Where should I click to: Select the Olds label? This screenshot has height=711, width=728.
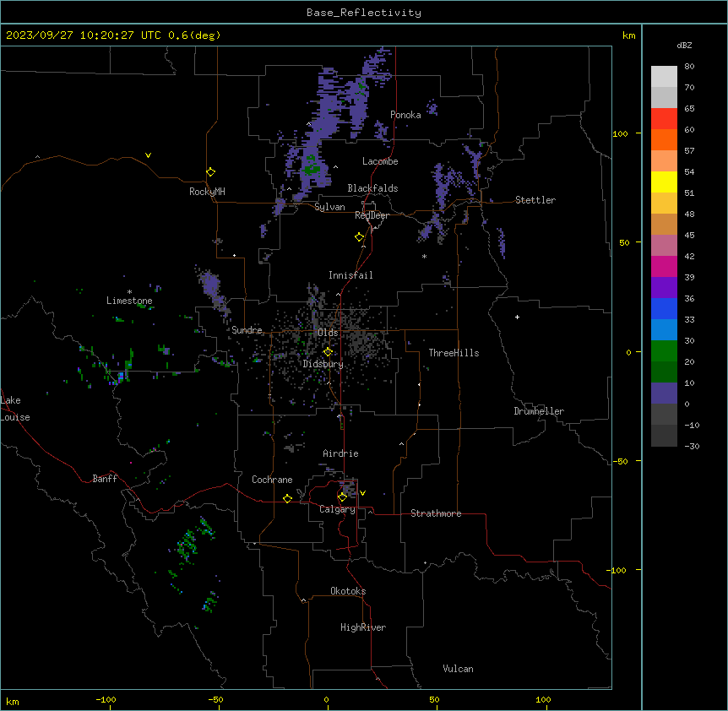328,333
